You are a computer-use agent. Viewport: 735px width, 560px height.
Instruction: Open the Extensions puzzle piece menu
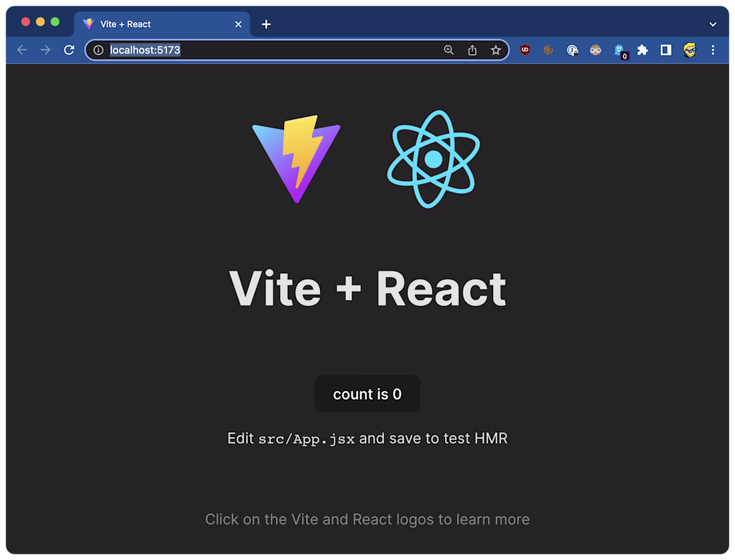click(643, 49)
